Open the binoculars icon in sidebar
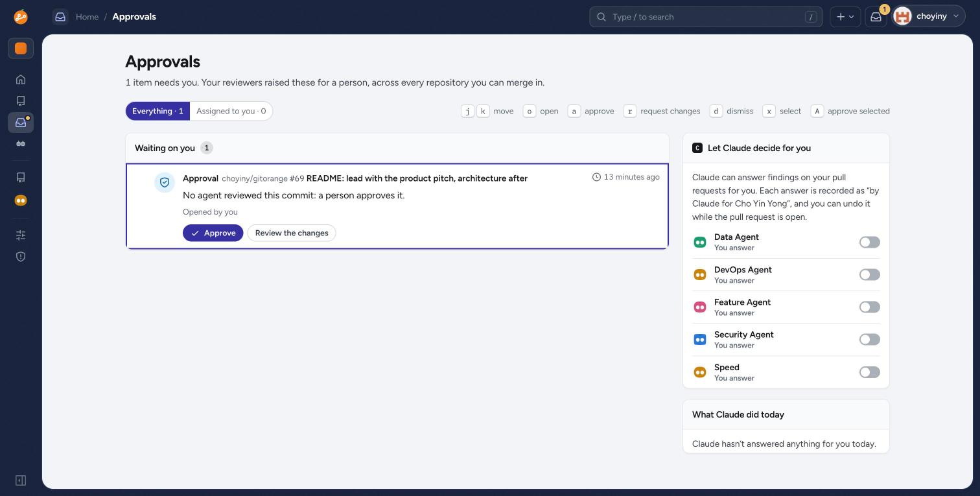 coord(21,144)
